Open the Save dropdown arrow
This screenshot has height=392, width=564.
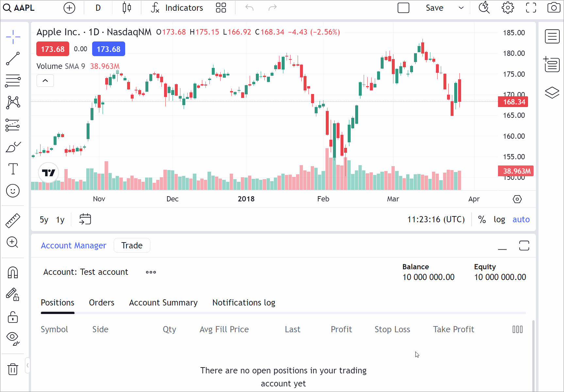(x=461, y=8)
